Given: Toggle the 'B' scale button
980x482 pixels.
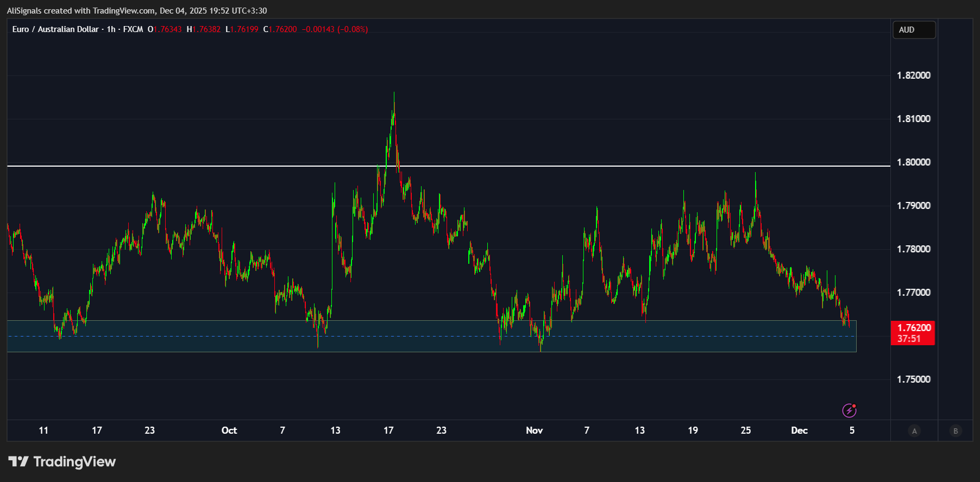Looking at the screenshot, I should pyautogui.click(x=956, y=431).
